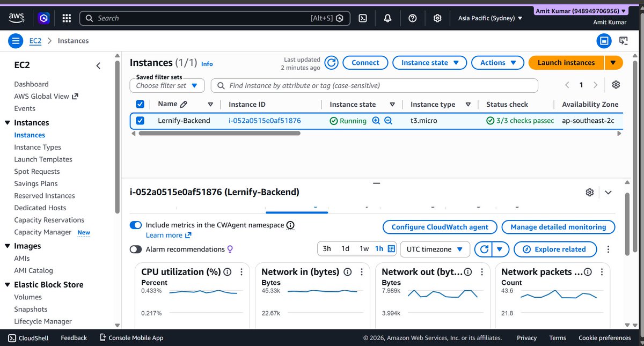This screenshot has width=644, height=346.
Task: Refresh the instances list
Action: (x=332, y=63)
